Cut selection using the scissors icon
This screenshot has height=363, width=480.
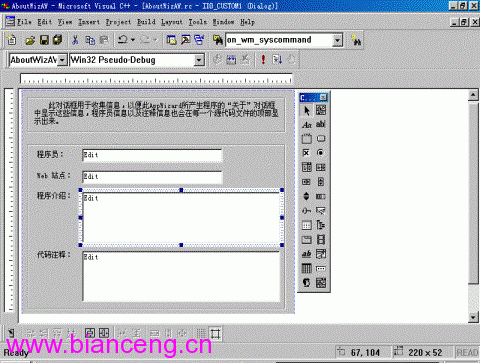[76, 40]
